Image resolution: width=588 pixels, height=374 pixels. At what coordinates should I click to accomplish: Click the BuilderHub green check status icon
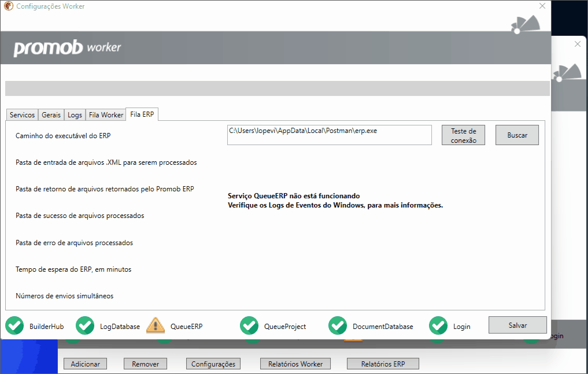click(x=14, y=325)
